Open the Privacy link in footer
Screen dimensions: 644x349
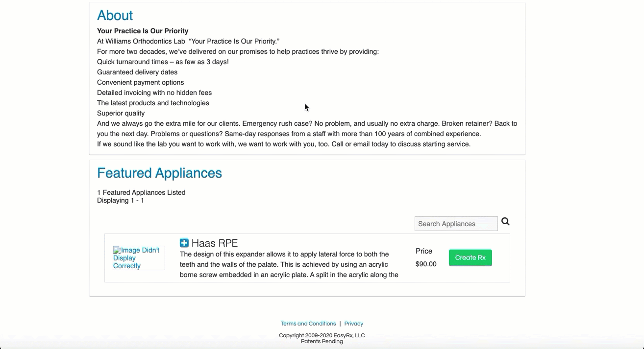click(354, 324)
